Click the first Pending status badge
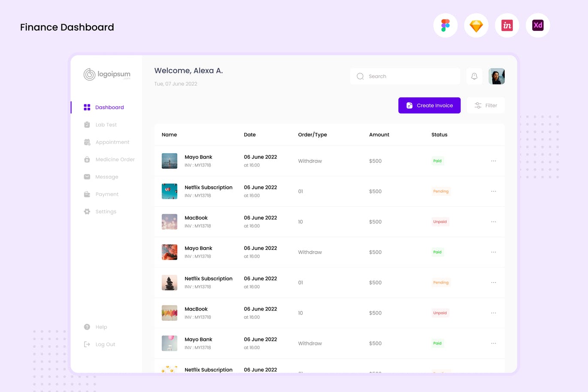 [x=441, y=191]
